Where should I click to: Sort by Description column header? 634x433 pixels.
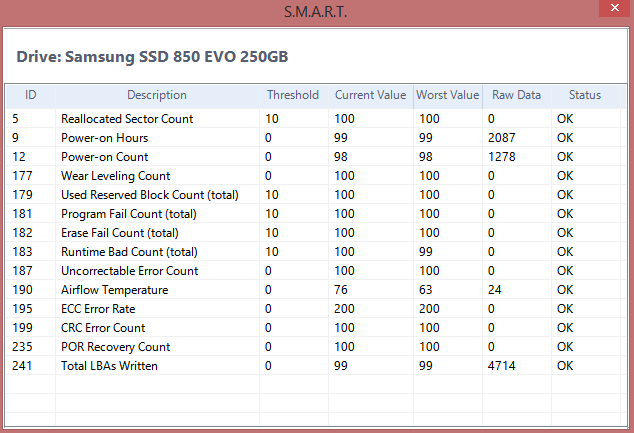point(157,95)
